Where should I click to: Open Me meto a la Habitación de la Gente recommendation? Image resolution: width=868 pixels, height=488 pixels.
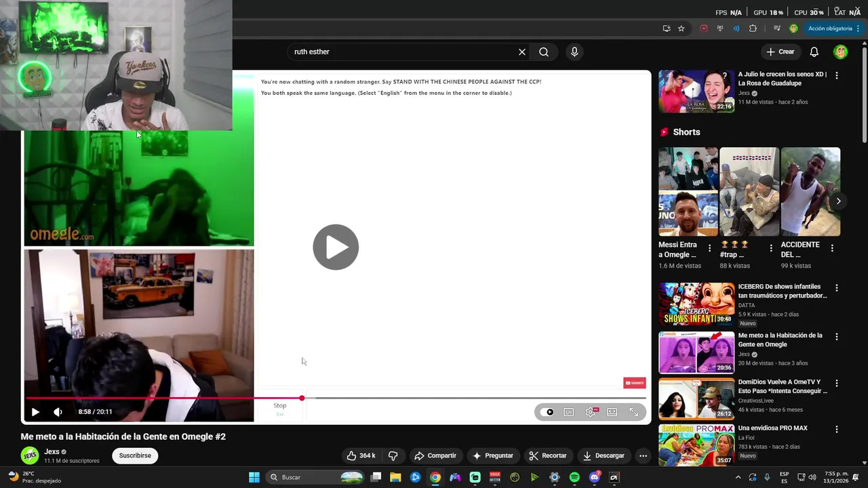pyautogui.click(x=696, y=352)
